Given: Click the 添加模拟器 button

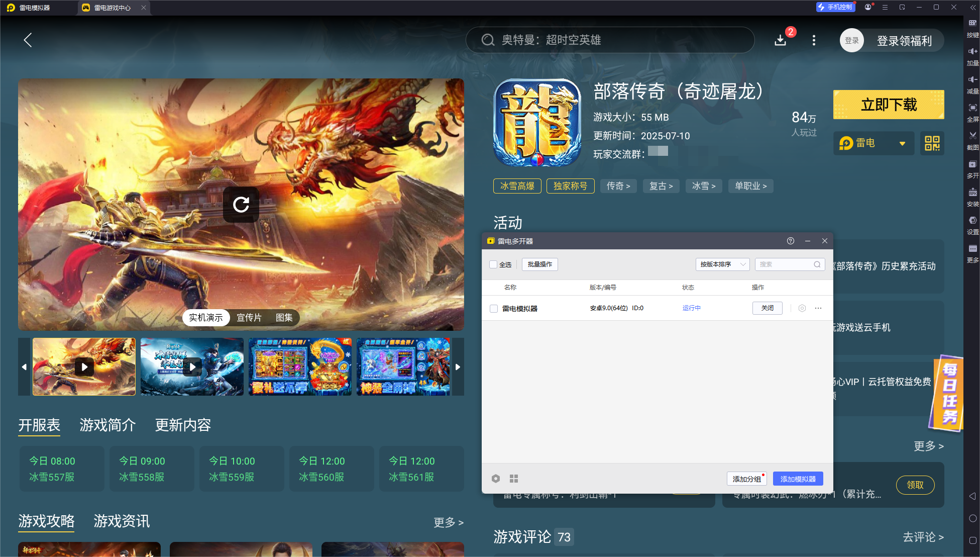Looking at the screenshot, I should [x=798, y=479].
